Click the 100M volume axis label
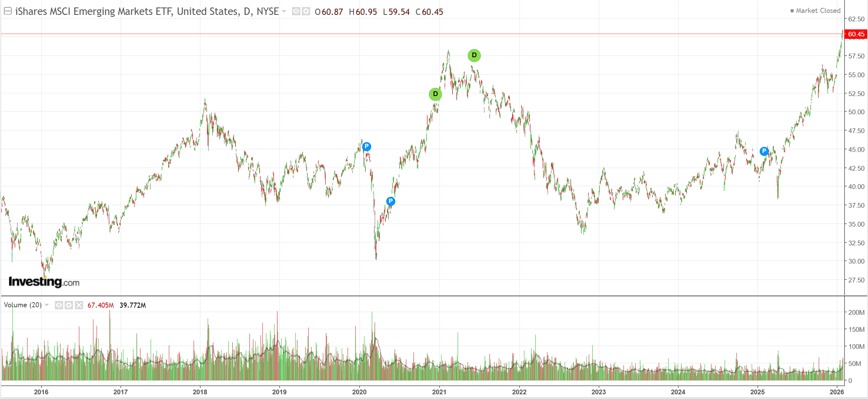The height and width of the screenshot is (399, 868). pos(856,346)
